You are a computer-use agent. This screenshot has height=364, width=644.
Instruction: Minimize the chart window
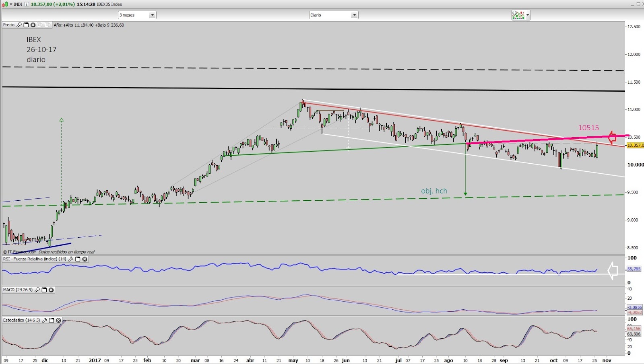pyautogui.click(x=632, y=4)
